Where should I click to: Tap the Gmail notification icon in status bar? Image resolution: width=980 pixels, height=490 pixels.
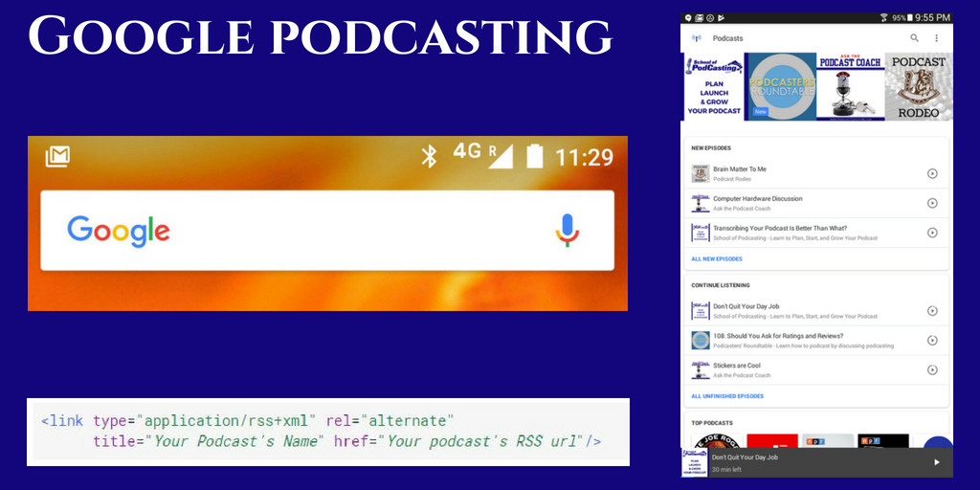pyautogui.click(x=57, y=156)
